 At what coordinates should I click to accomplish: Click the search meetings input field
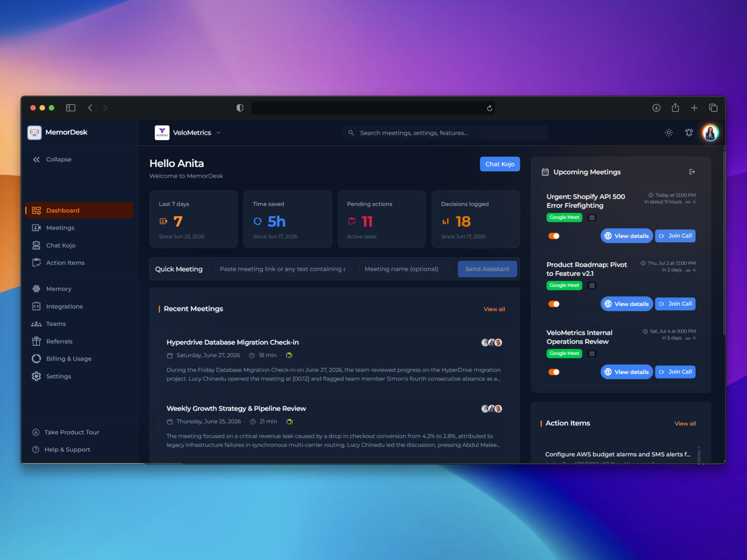tap(445, 133)
